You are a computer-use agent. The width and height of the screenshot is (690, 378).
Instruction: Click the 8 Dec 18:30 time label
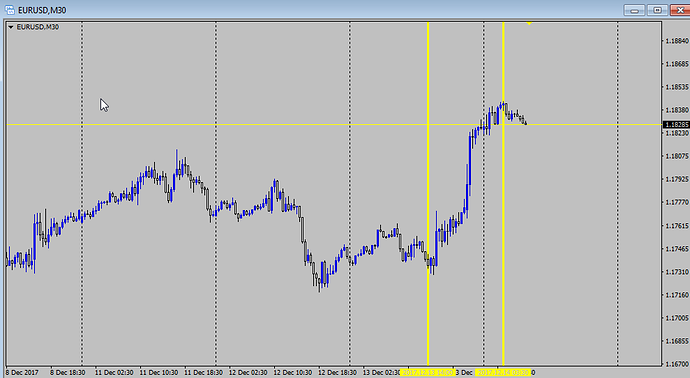click(x=67, y=373)
